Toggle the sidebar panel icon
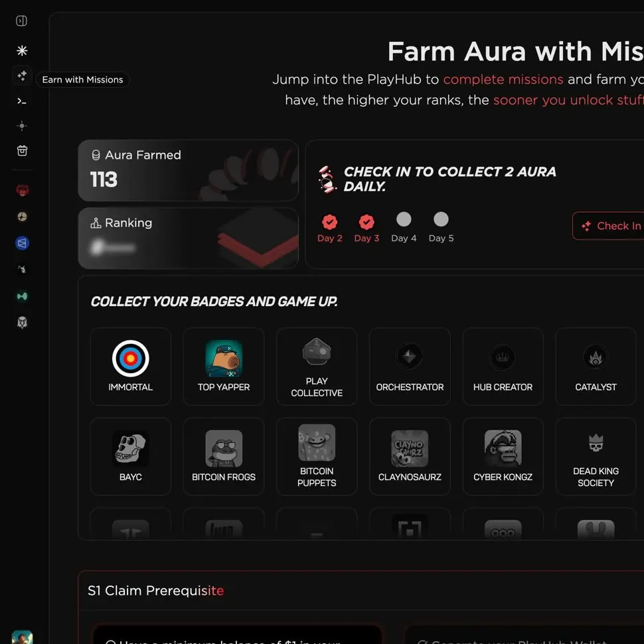 click(21, 21)
